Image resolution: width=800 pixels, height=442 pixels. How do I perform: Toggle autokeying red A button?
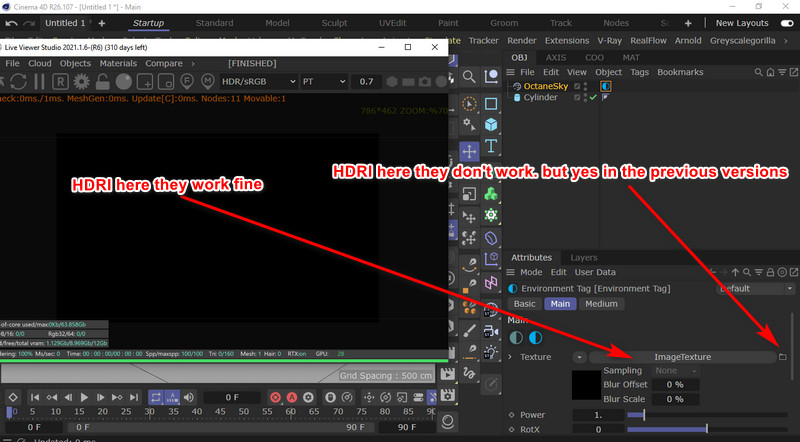click(x=292, y=397)
